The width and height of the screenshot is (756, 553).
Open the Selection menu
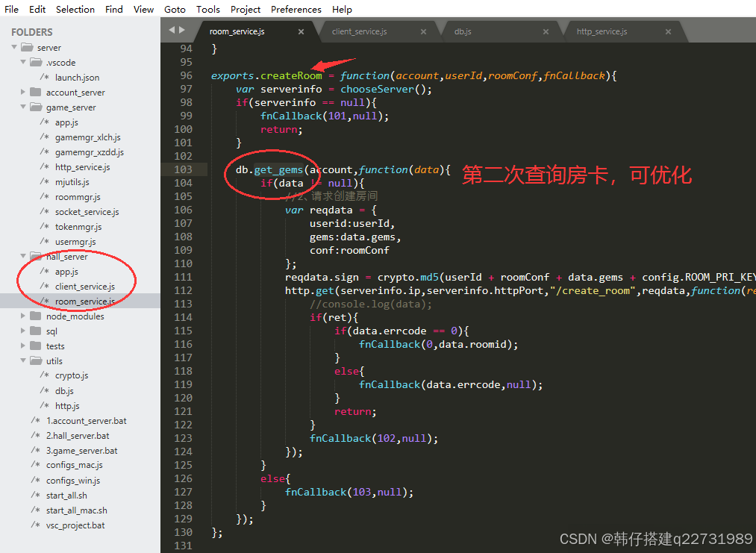coord(75,9)
